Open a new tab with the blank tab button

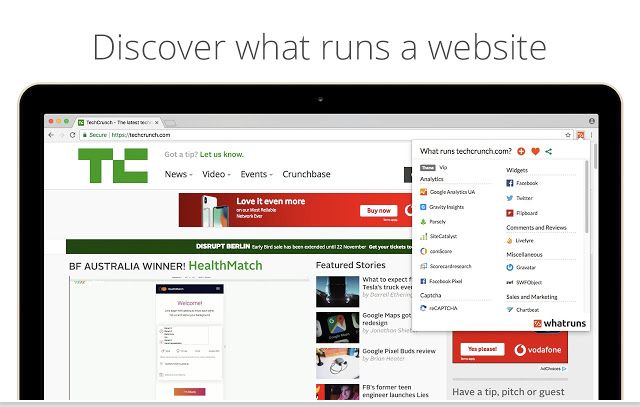pyautogui.click(x=170, y=122)
